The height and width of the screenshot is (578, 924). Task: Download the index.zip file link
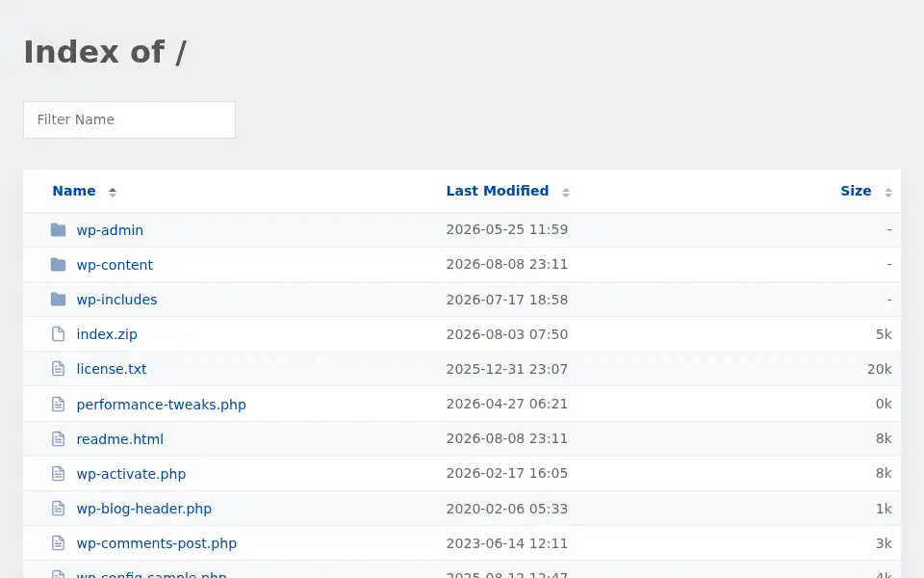[x=107, y=334]
